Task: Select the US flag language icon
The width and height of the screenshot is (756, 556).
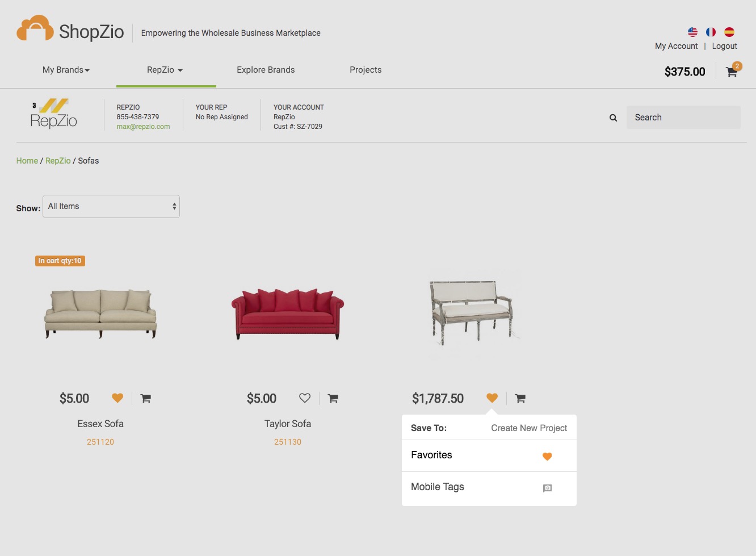Action: [x=692, y=32]
